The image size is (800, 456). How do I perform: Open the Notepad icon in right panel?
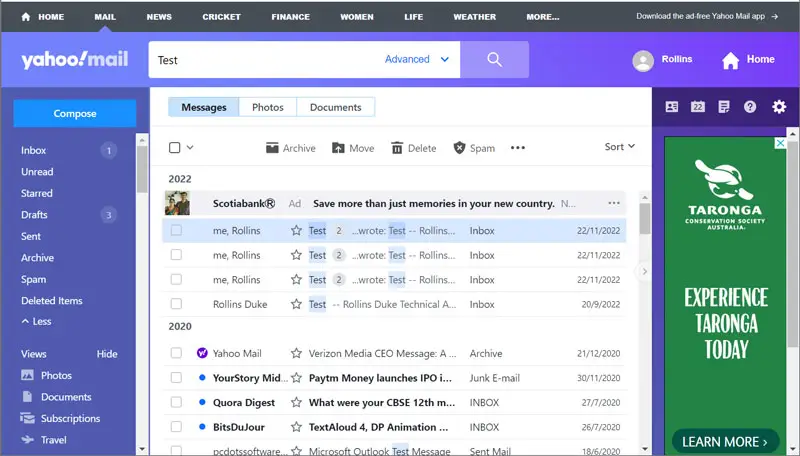(724, 107)
